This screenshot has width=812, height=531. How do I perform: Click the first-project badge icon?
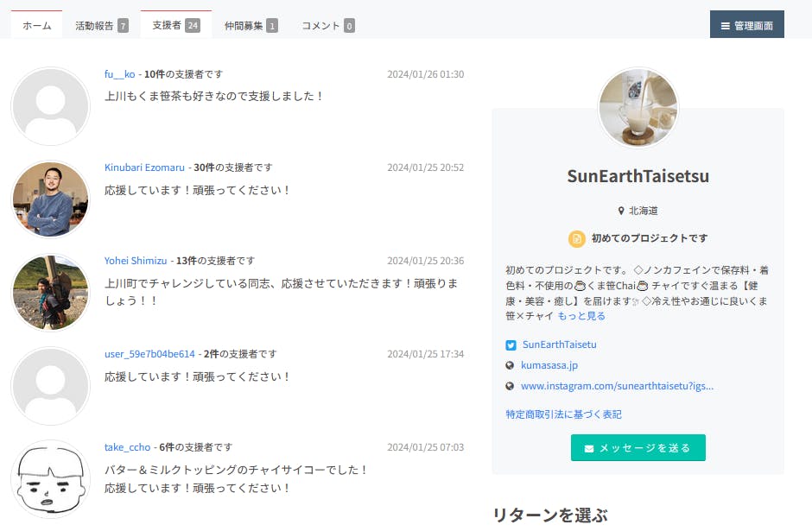[x=576, y=239]
